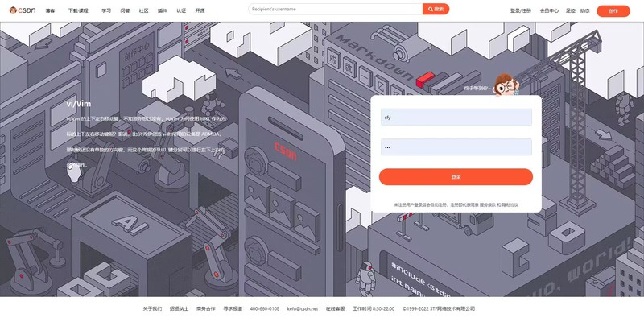This screenshot has width=644, height=322.
Task: Open the 问答 nav item
Action: point(126,11)
